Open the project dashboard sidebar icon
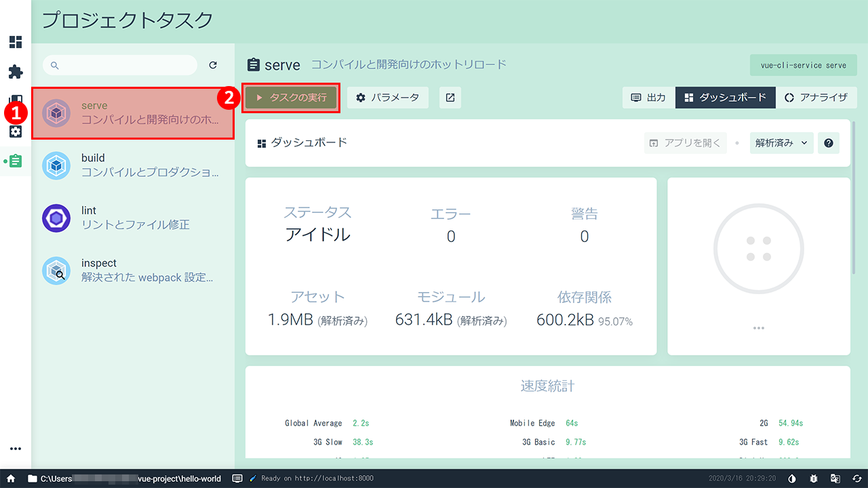The image size is (868, 488). 15,43
